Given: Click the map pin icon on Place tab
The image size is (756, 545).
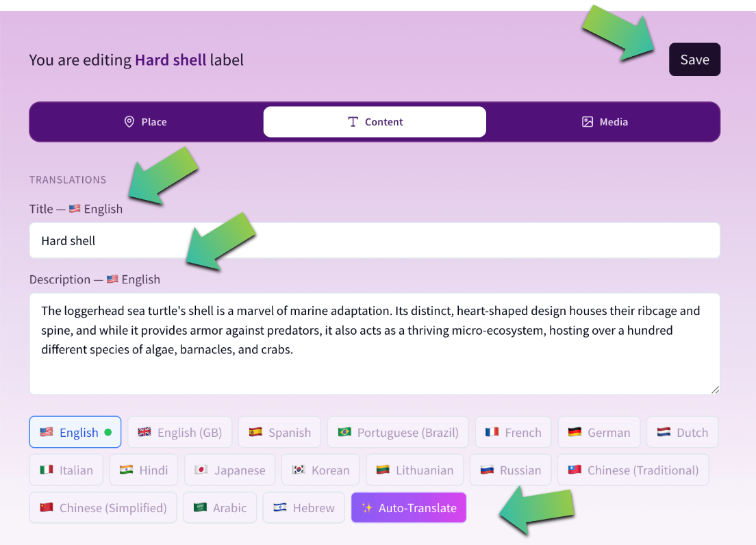Looking at the screenshot, I should (x=129, y=122).
